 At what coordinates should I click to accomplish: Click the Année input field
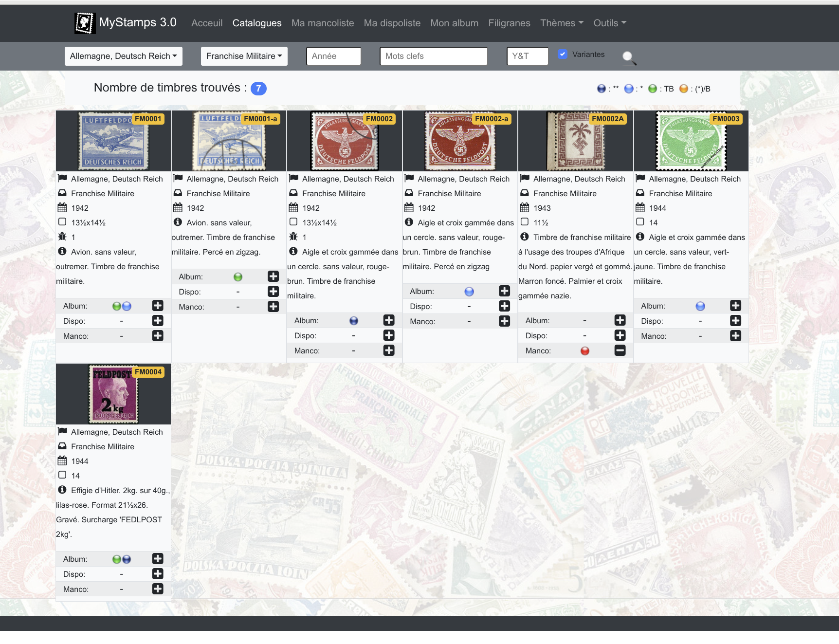click(334, 56)
